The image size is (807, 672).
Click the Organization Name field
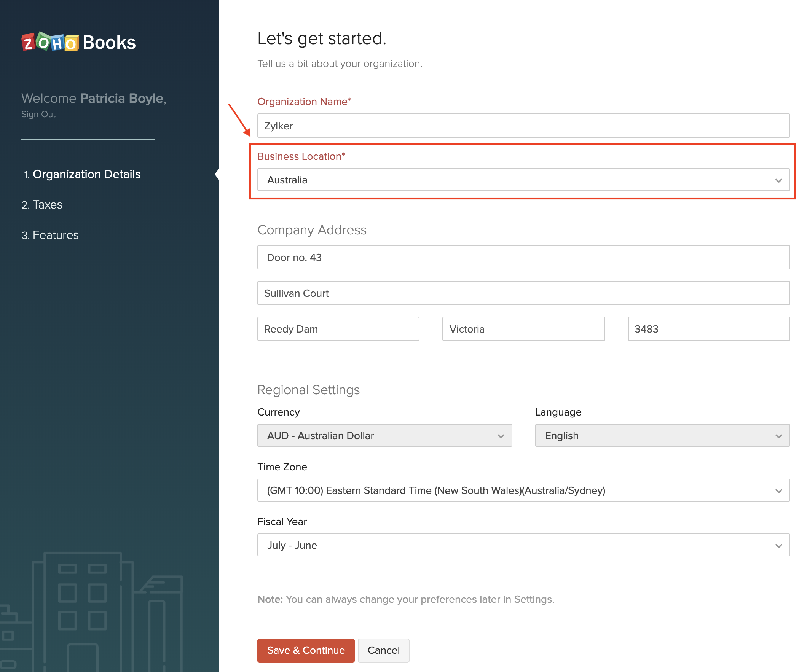click(523, 126)
